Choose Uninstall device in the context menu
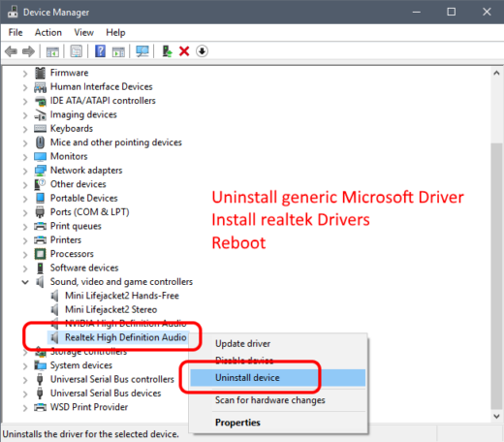The image size is (504, 442). [x=278, y=378]
